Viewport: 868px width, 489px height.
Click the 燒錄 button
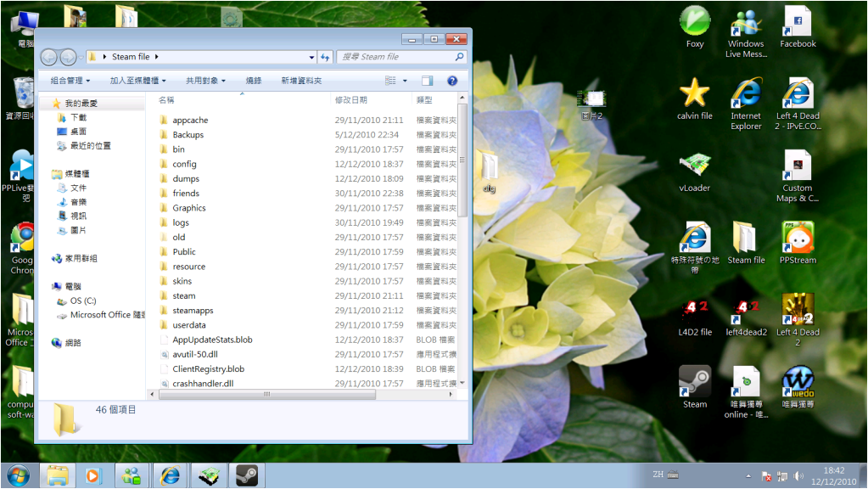point(254,81)
